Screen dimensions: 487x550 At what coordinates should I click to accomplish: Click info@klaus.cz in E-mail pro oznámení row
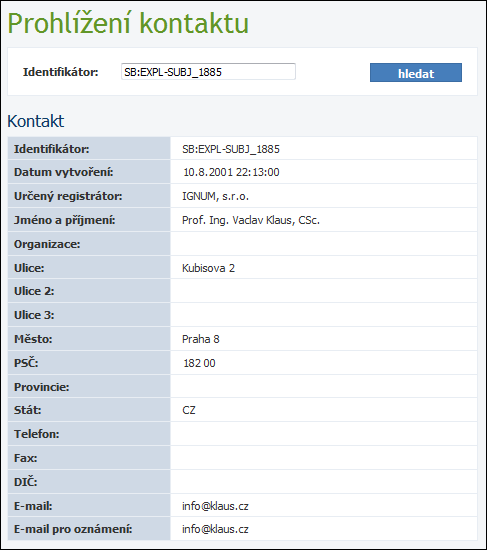pos(215,529)
